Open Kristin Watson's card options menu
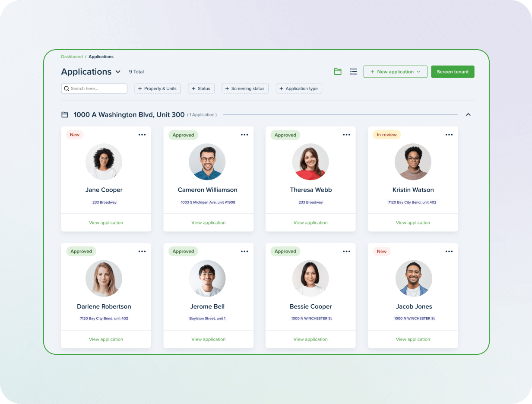This screenshot has height=404, width=532. pyautogui.click(x=449, y=134)
